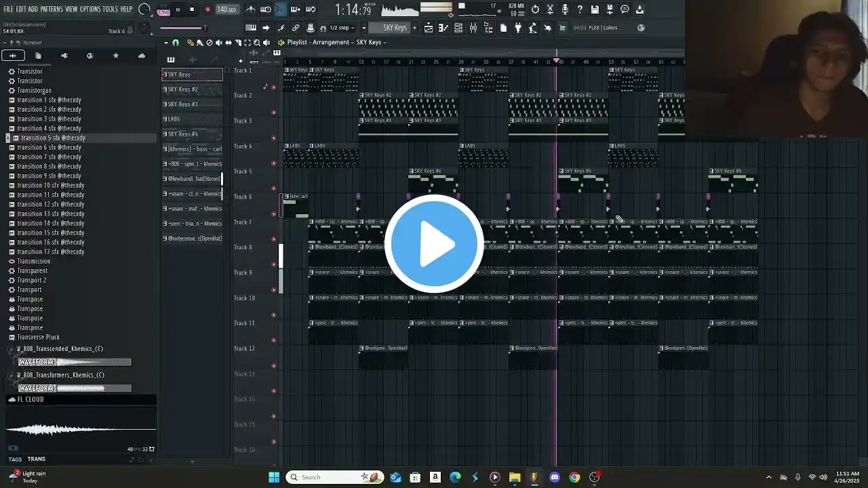This screenshot has width=868, height=488.
Task: Select the browser cloud tab icon
Action: 142,56
